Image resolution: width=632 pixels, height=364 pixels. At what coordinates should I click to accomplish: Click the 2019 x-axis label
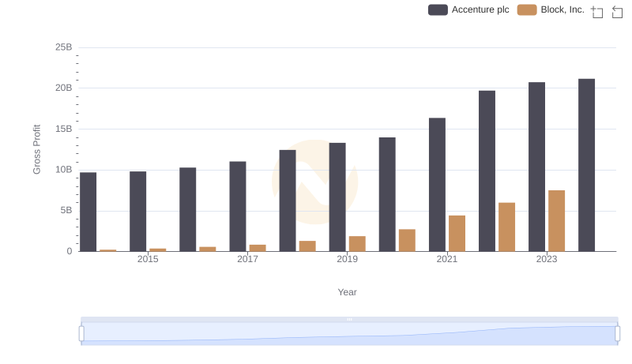(x=347, y=259)
